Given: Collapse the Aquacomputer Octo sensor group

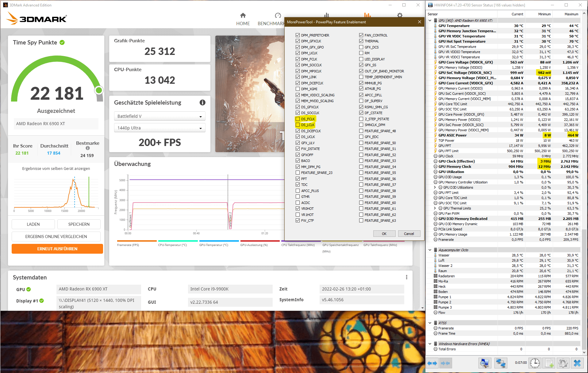Looking at the screenshot, I should [430, 250].
